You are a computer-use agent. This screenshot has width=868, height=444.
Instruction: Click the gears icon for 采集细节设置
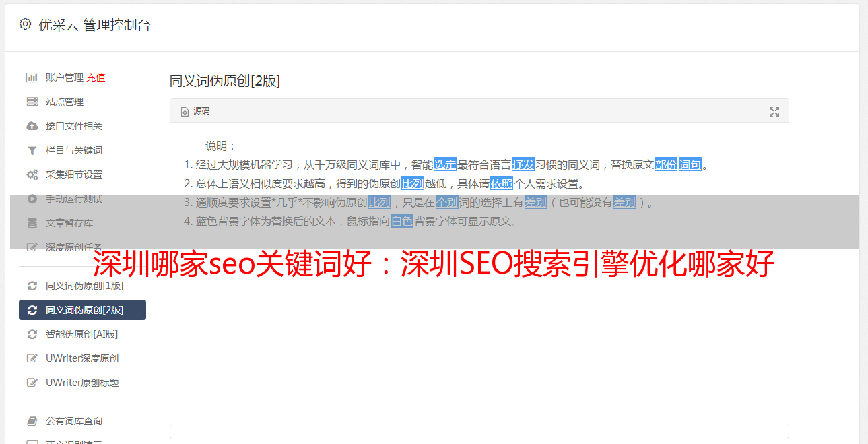coord(32,175)
